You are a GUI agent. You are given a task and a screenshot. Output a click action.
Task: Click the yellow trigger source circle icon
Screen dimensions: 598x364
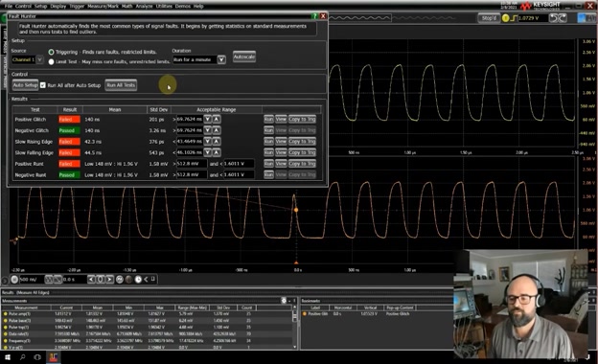point(506,18)
